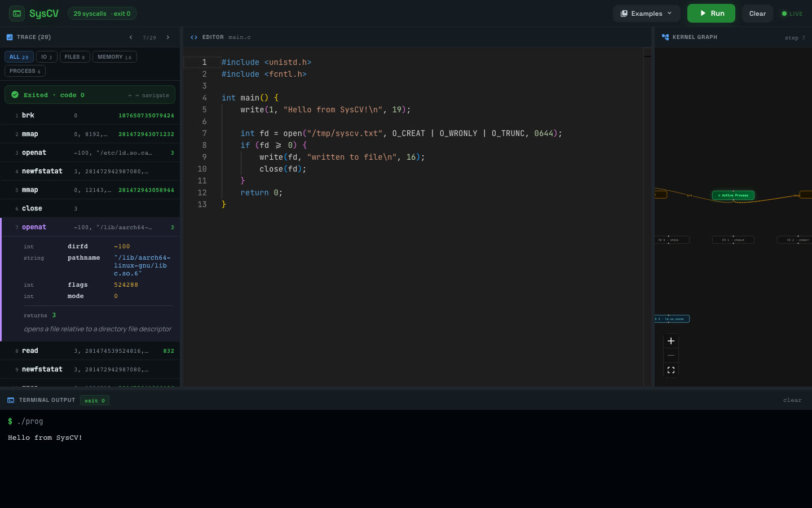The width and height of the screenshot is (812, 508).
Task: Toggle the LIVE indicator
Action: click(x=792, y=14)
